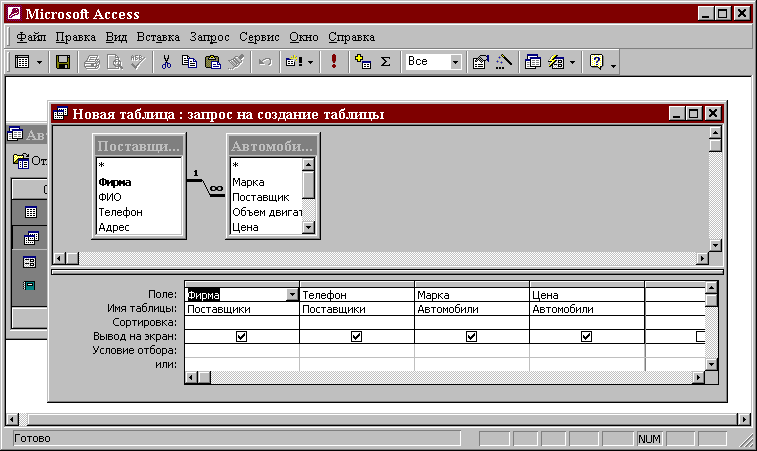Click the Format Painter brush icon
The width and height of the screenshot is (757, 451).
click(236, 62)
